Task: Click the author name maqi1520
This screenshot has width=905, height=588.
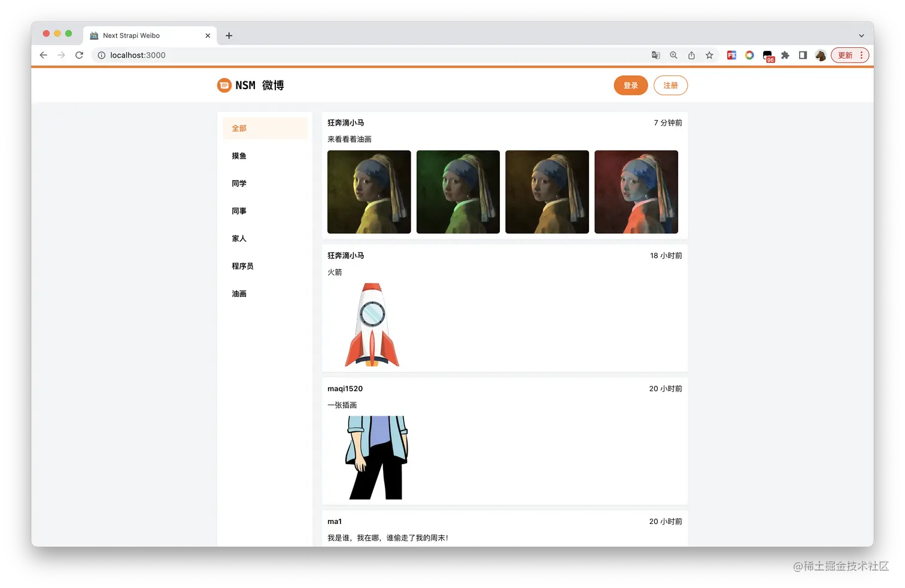Action: pos(345,388)
